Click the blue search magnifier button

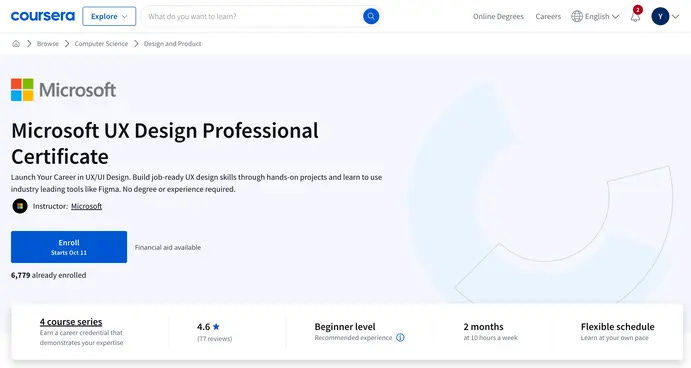coord(371,16)
